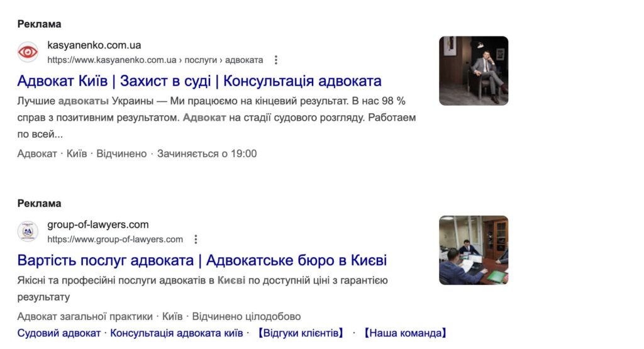Click the group-of-lawyers.com round logo favicon

[x=28, y=231]
